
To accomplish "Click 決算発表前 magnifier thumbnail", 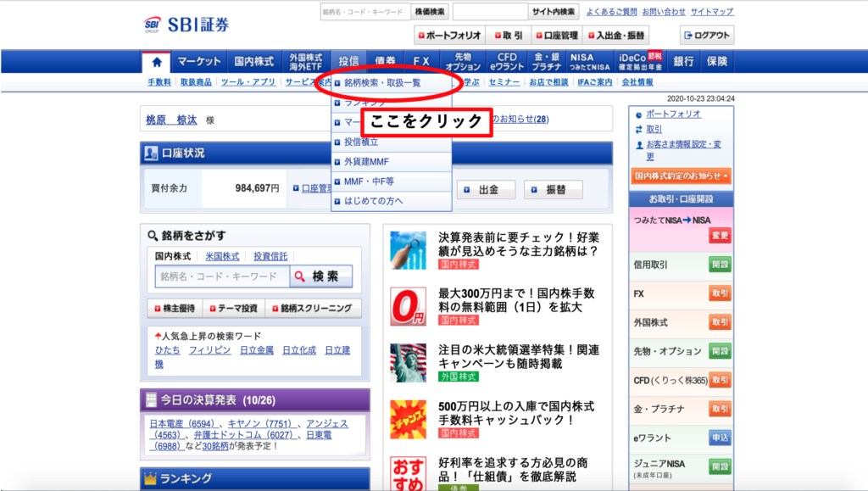I will click(408, 250).
